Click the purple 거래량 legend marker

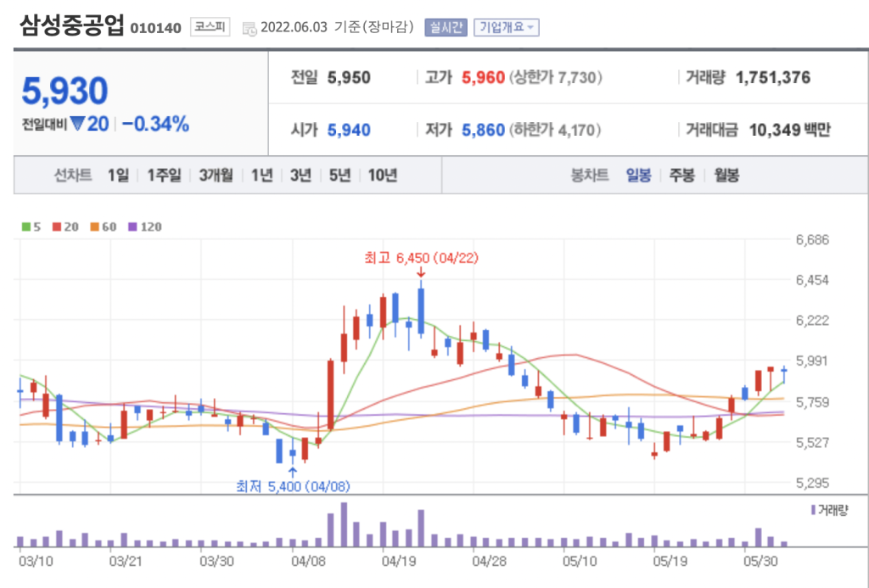coord(814,510)
